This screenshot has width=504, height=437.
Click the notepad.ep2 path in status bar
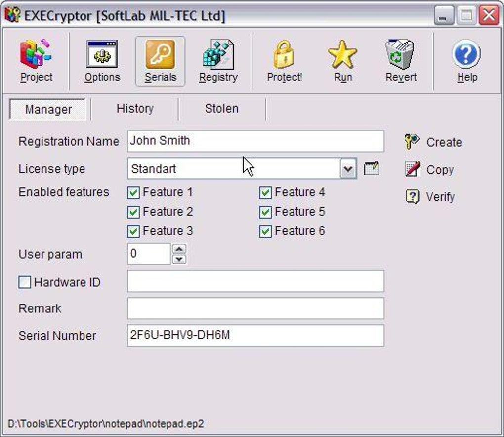point(106,424)
